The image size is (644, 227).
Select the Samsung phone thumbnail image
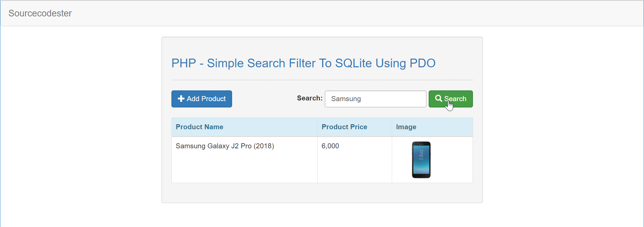tap(421, 160)
